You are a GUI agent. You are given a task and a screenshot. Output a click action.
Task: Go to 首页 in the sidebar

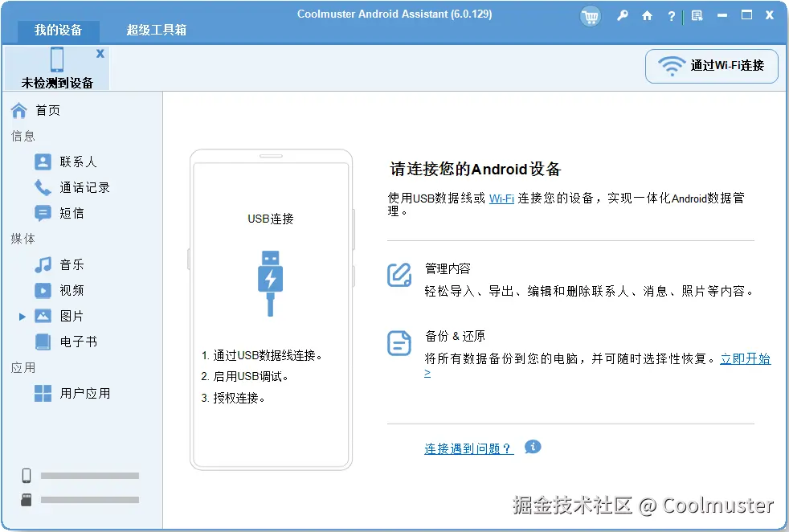[47, 110]
